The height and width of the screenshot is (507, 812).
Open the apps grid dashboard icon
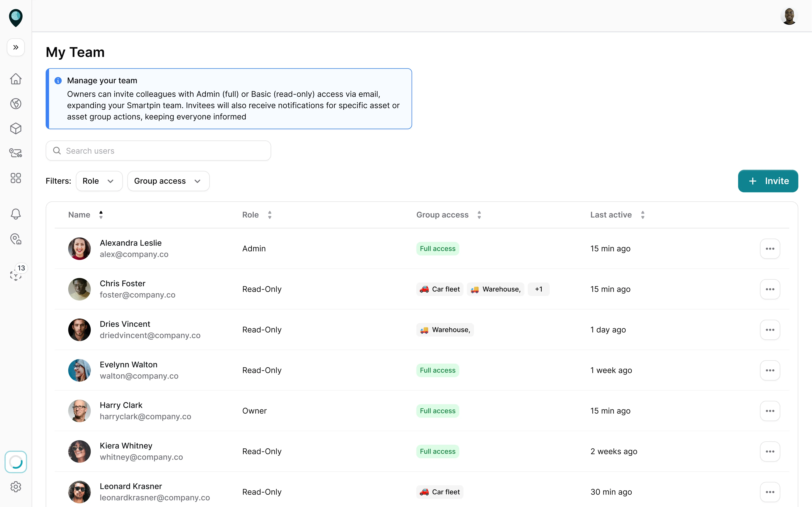pyautogui.click(x=15, y=178)
